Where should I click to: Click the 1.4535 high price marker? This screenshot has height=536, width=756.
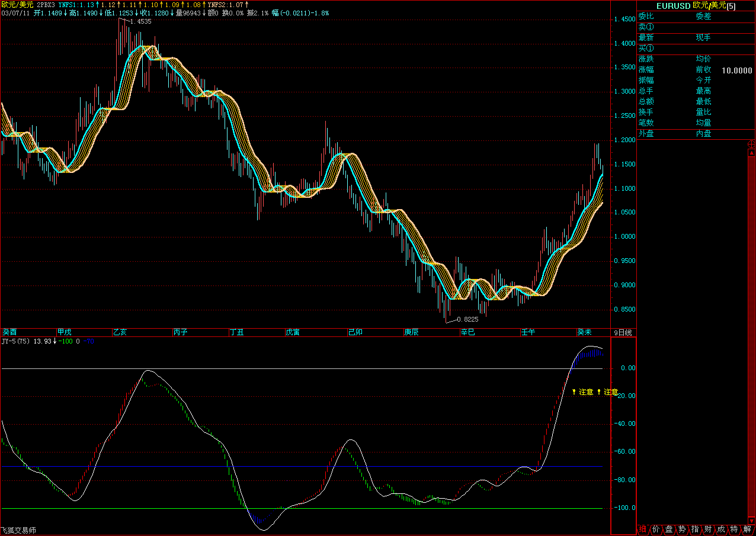tap(140, 21)
